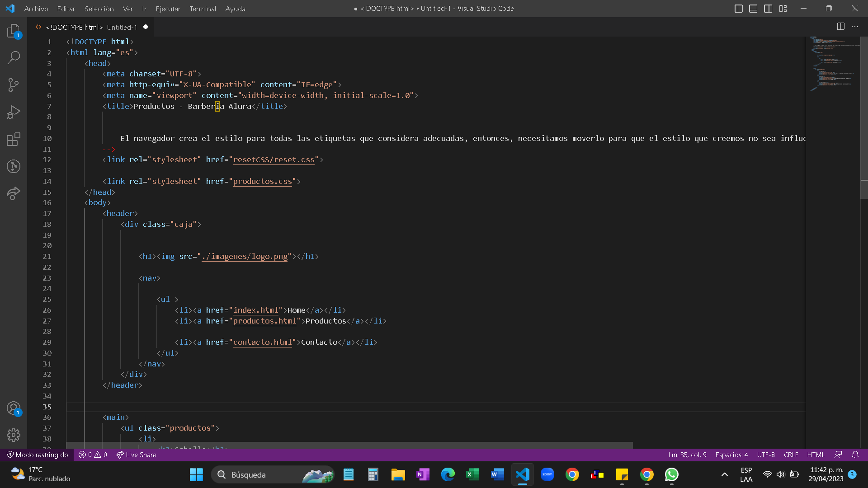The width and height of the screenshot is (868, 488).
Task: Change end of line sequence CRLF
Action: click(x=791, y=455)
